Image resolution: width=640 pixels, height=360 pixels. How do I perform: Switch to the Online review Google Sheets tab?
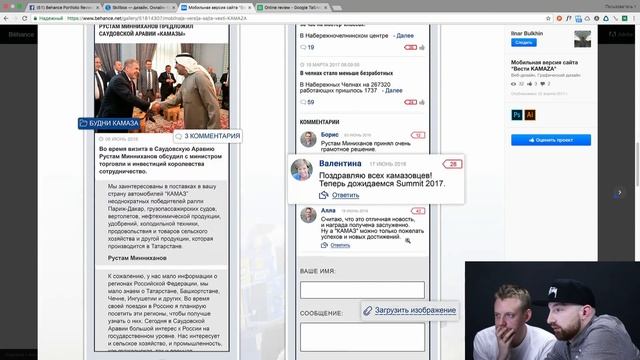pyautogui.click(x=292, y=7)
